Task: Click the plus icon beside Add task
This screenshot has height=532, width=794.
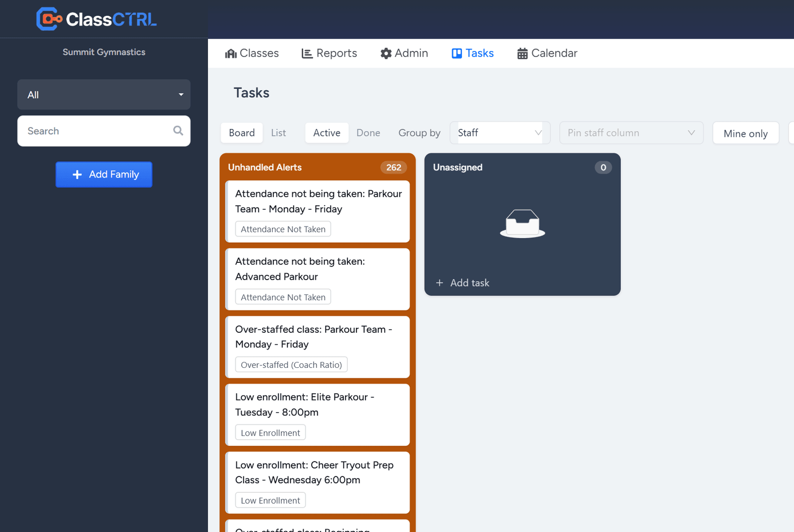Action: (x=440, y=283)
